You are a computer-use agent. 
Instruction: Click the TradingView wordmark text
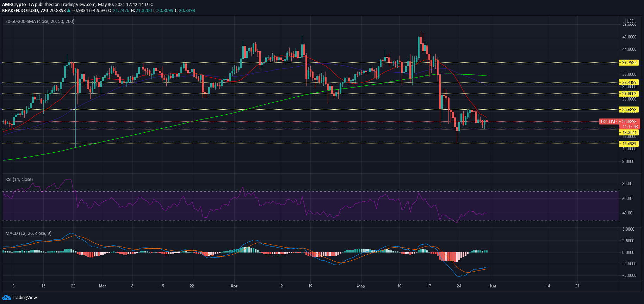click(24, 298)
